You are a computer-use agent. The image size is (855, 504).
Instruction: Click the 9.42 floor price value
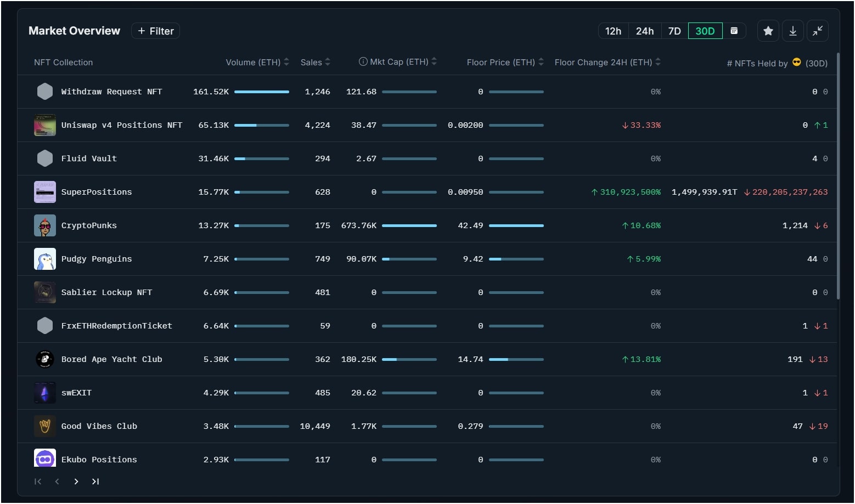pyautogui.click(x=473, y=259)
